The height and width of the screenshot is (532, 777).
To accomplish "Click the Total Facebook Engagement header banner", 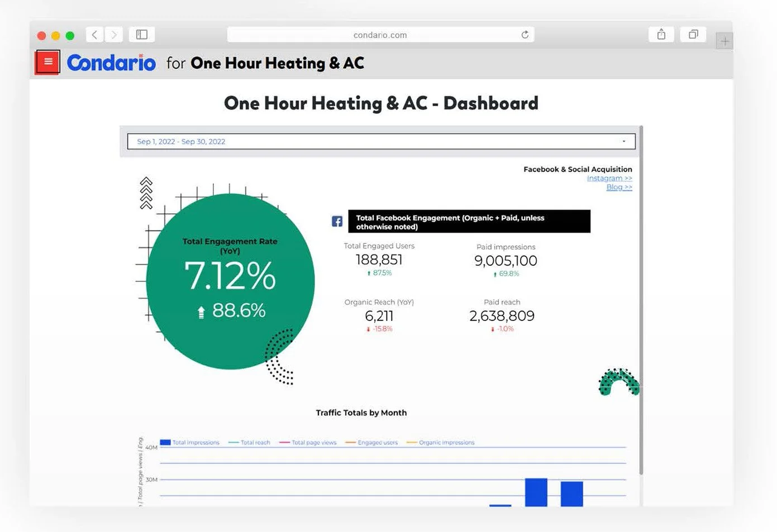I will point(469,222).
